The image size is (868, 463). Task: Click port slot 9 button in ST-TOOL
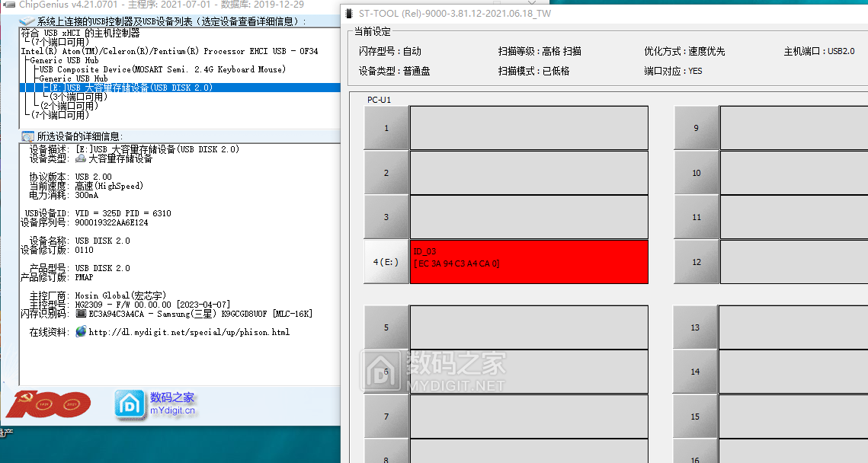(x=695, y=127)
